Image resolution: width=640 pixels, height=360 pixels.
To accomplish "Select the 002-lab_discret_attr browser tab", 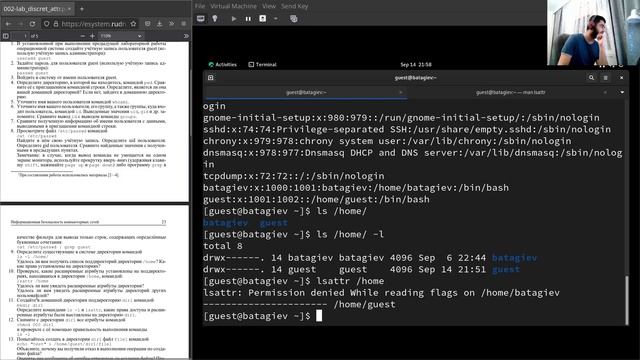I will click(x=37, y=9).
